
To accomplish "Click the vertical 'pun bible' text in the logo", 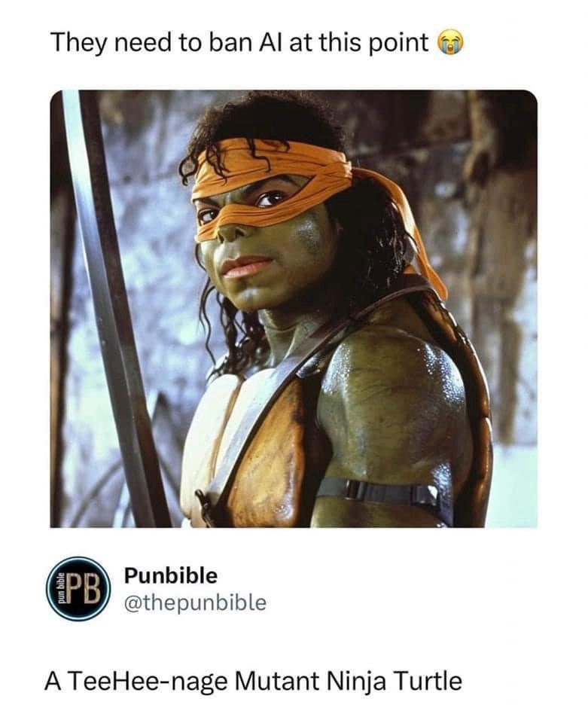I will pos(59,589).
